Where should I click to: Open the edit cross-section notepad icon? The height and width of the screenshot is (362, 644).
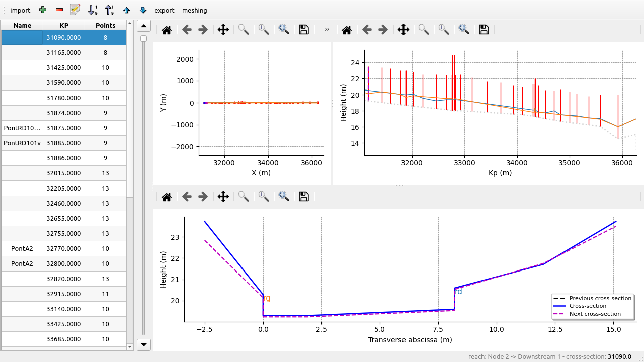point(76,10)
